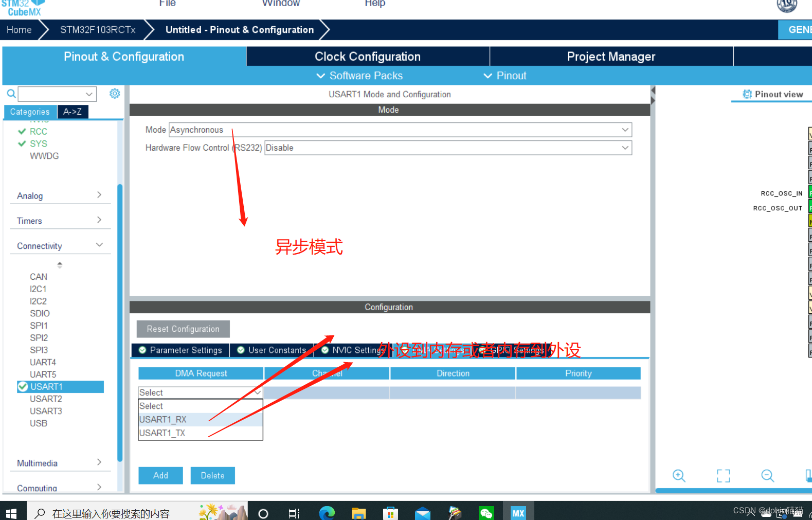Click the STM32CubeMX logo
The height and width of the screenshot is (520, 812).
point(23,8)
